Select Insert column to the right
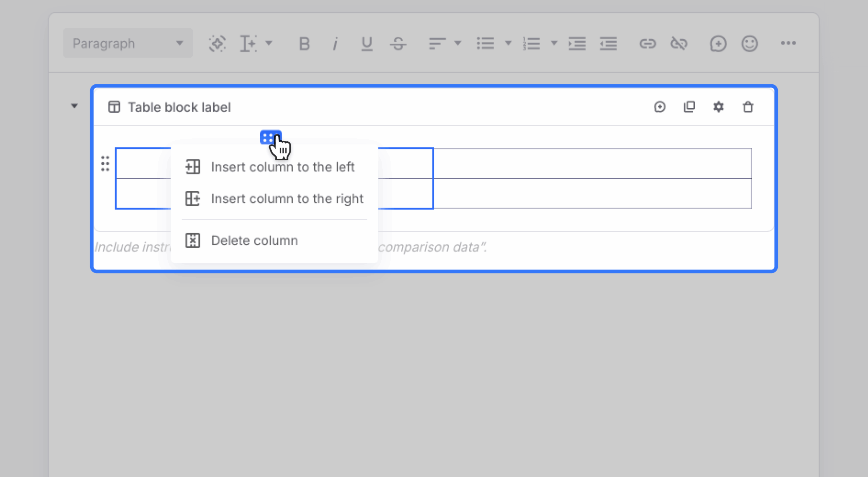The height and width of the screenshot is (477, 868). [287, 199]
